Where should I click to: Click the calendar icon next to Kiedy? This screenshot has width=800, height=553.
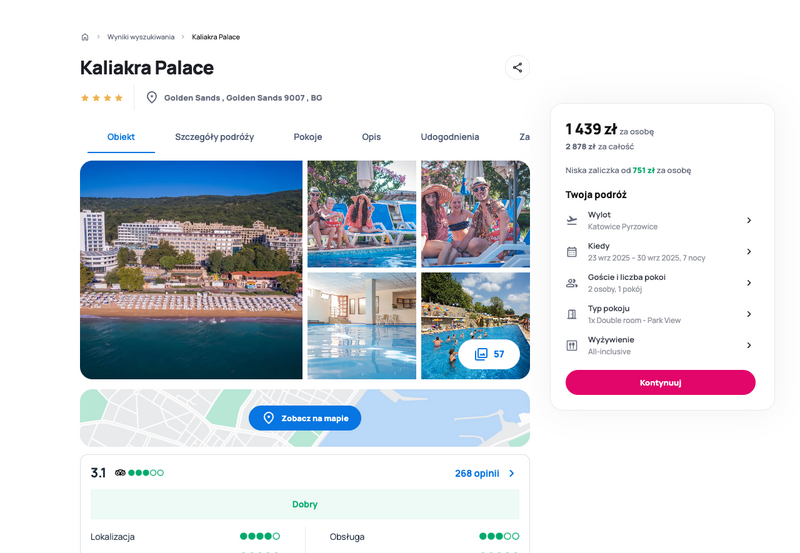[x=572, y=252]
